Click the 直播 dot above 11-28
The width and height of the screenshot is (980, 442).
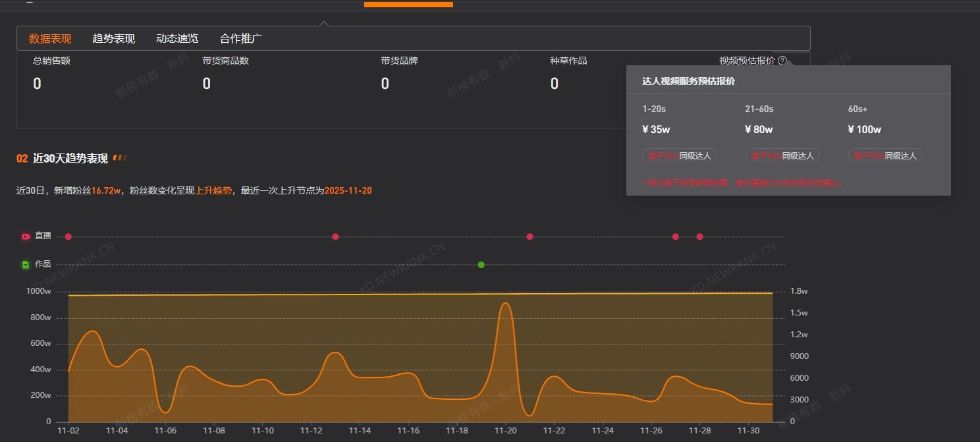pyautogui.click(x=700, y=236)
